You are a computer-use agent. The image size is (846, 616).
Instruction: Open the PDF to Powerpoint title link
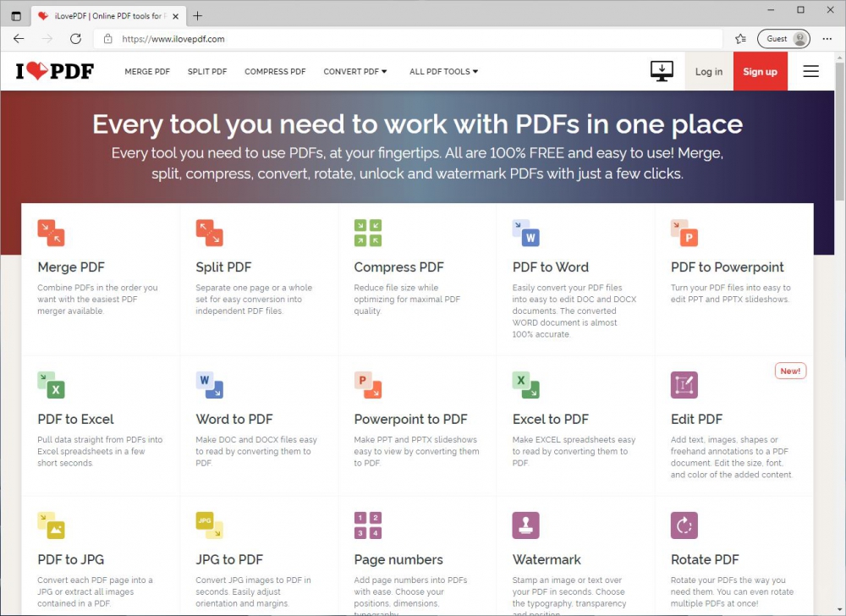[728, 267]
